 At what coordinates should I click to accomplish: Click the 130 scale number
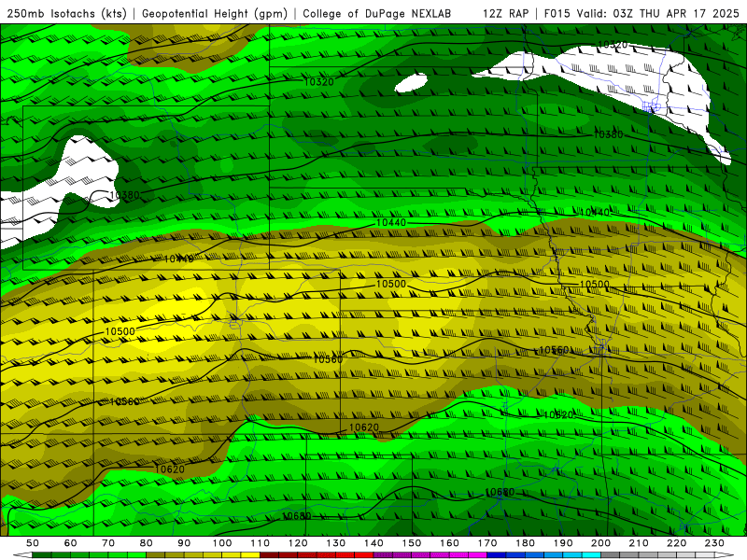pos(336,543)
